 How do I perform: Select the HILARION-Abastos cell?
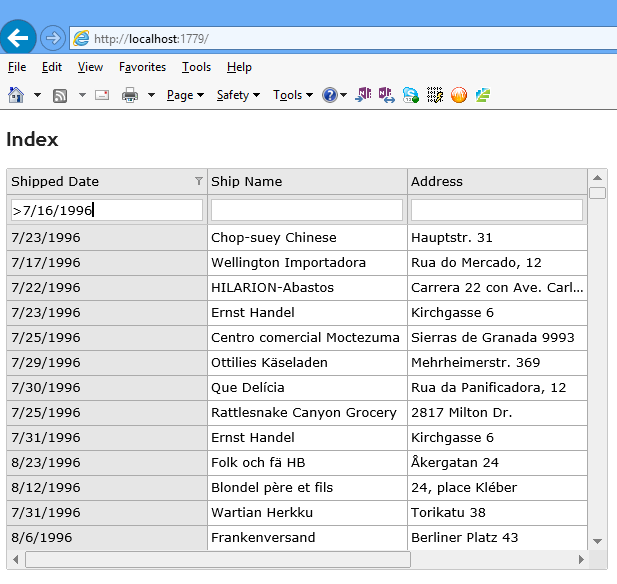click(x=307, y=287)
